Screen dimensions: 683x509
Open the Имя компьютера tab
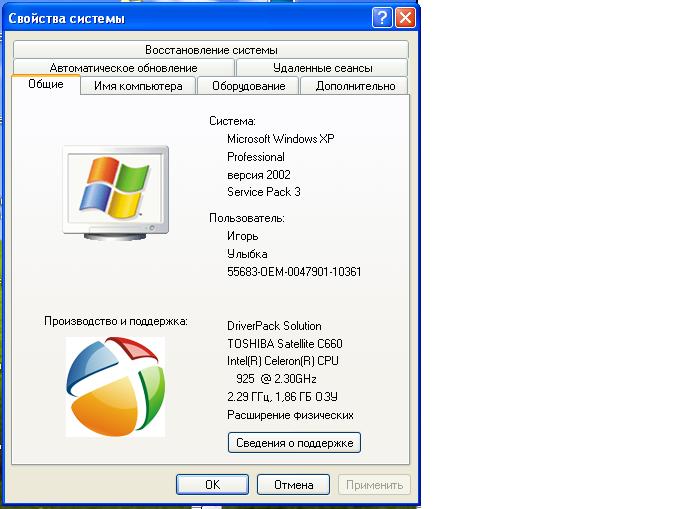point(138,86)
